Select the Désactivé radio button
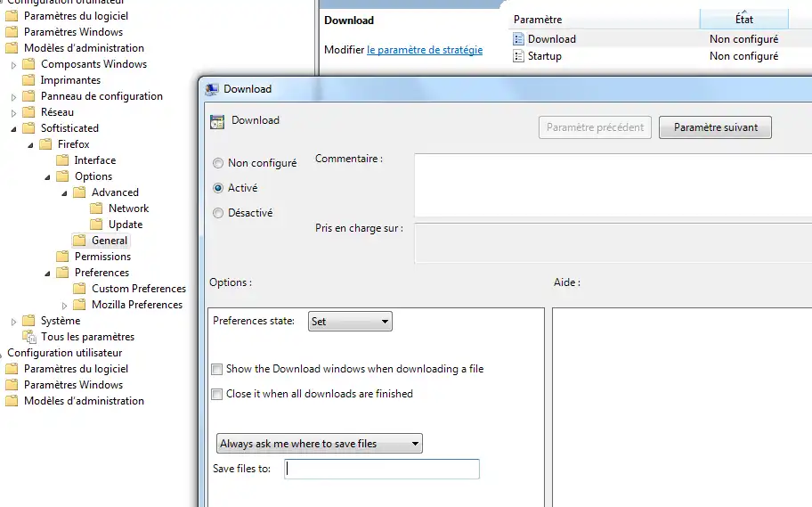The height and width of the screenshot is (507, 812). point(218,213)
